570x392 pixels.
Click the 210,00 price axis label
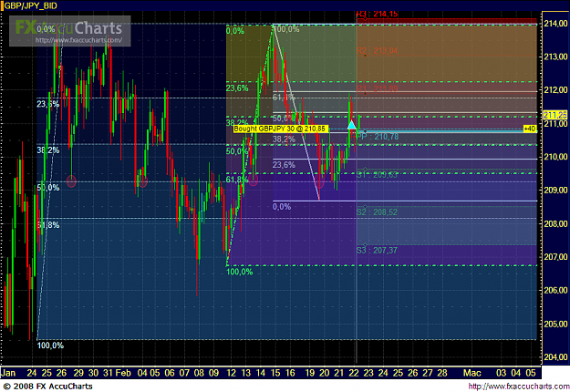pos(555,157)
